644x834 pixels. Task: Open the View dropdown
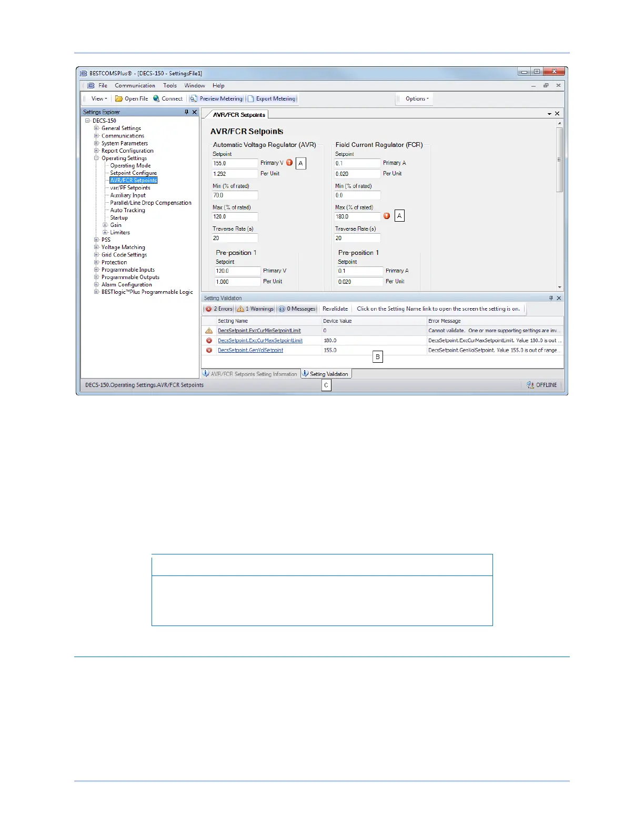coord(99,98)
